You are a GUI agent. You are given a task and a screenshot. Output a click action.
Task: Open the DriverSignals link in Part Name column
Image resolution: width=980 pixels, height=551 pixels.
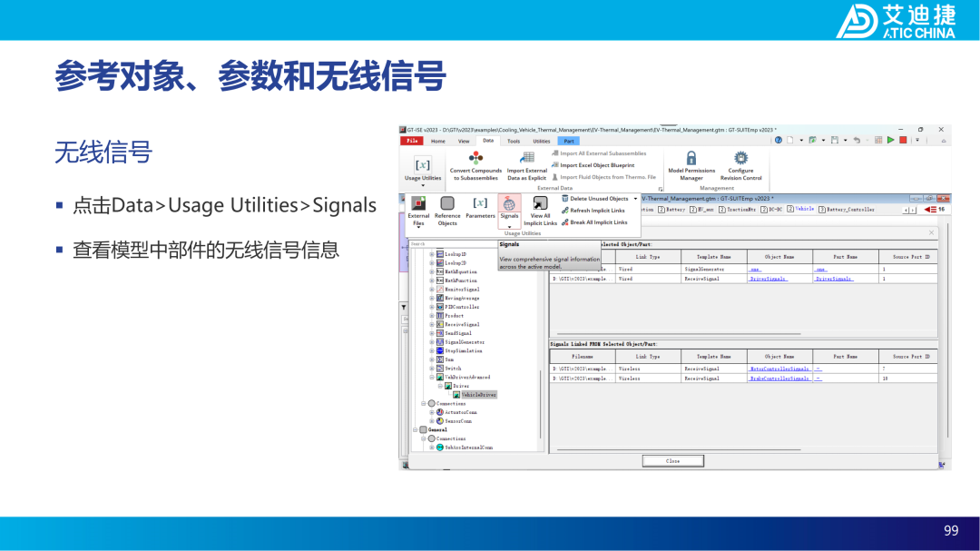[x=834, y=279]
